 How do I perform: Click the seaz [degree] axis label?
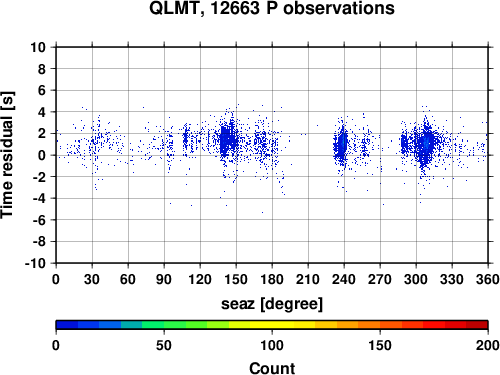point(272,304)
